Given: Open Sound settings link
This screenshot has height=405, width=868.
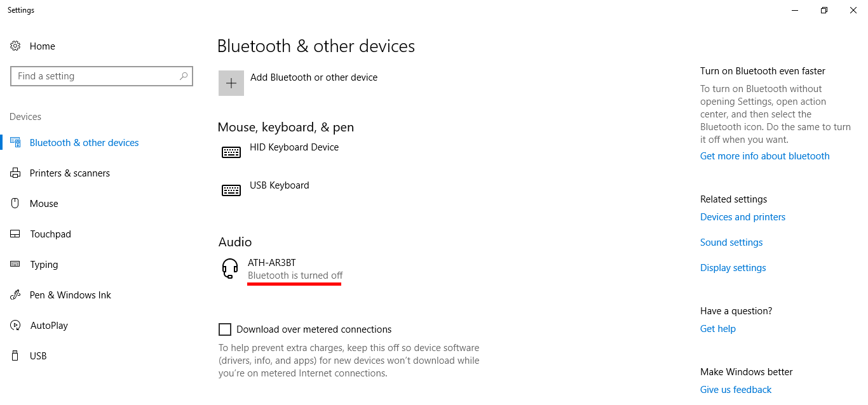Looking at the screenshot, I should tap(731, 242).
